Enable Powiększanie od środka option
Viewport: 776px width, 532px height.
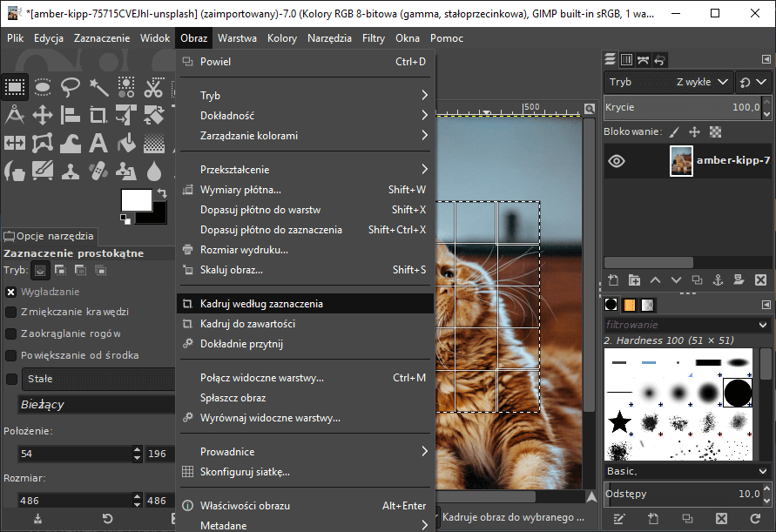click(x=11, y=355)
